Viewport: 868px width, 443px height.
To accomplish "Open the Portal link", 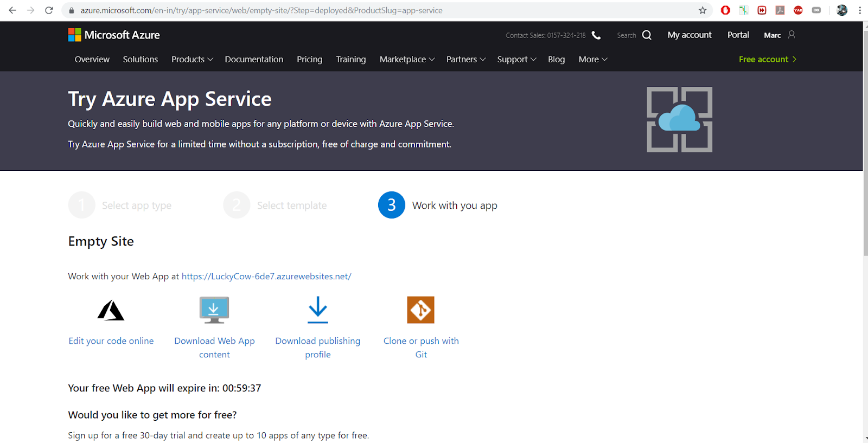I will pyautogui.click(x=738, y=35).
